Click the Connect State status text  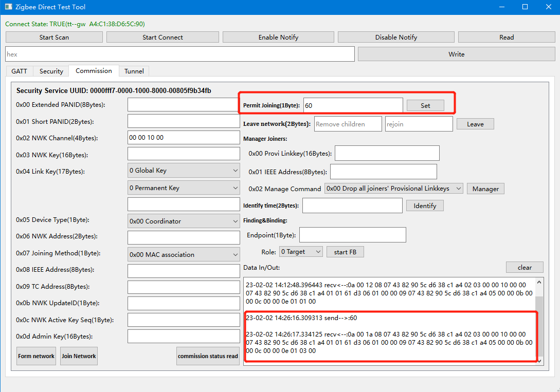click(75, 24)
